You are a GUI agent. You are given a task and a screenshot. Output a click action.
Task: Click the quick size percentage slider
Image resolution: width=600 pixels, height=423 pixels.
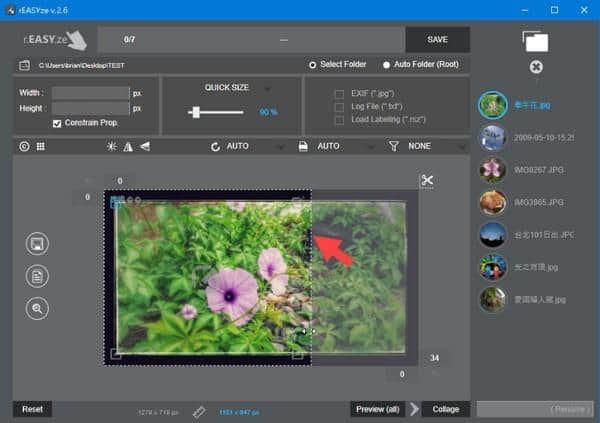pos(216,112)
